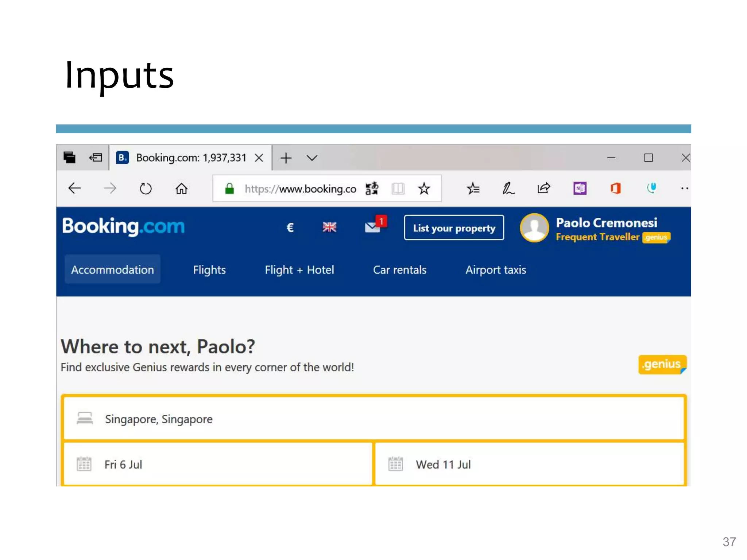
Task: Switch to the Flights tab
Action: click(209, 270)
